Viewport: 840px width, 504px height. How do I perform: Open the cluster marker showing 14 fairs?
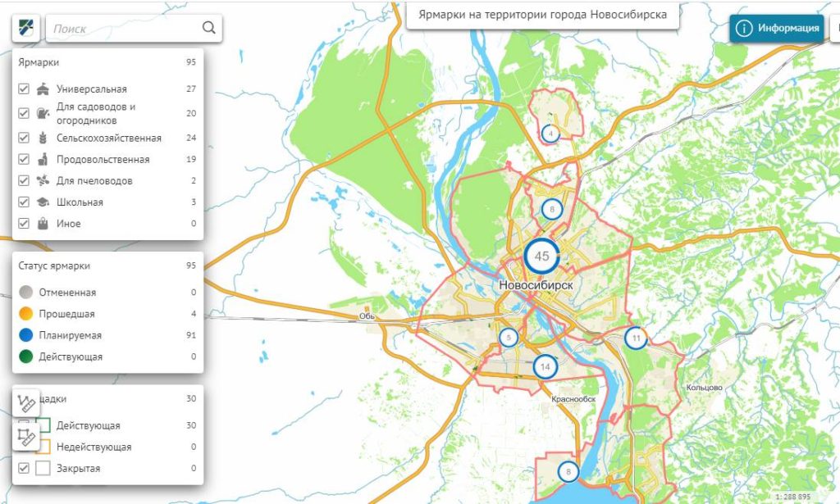[x=546, y=366]
